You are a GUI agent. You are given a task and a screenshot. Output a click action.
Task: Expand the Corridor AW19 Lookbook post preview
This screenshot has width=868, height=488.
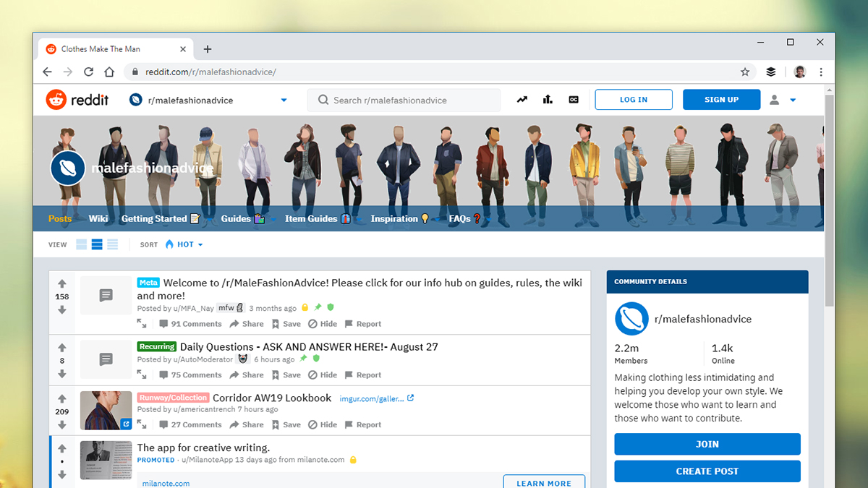[142, 424]
